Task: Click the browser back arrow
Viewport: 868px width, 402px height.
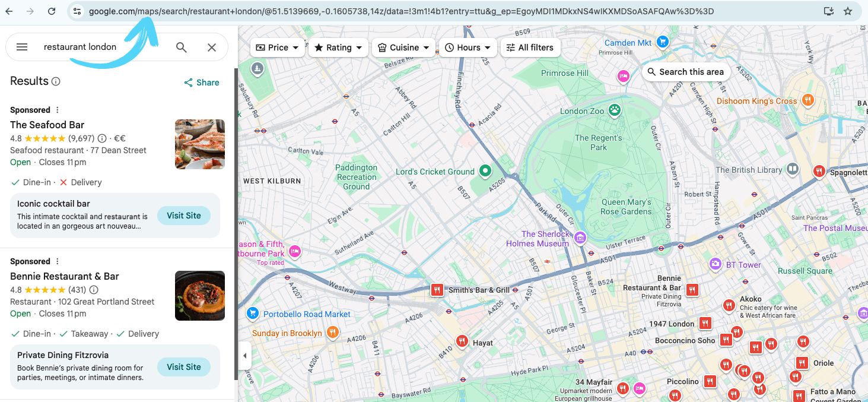Action: (9, 11)
